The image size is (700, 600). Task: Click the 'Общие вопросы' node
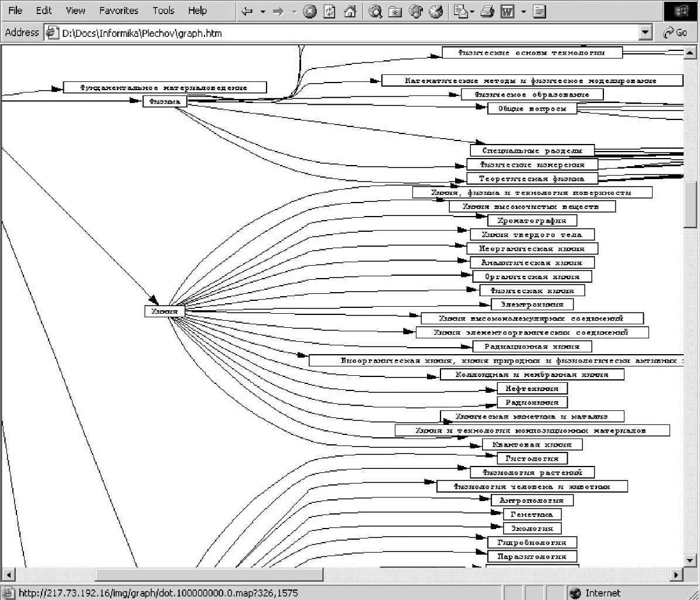point(532,108)
